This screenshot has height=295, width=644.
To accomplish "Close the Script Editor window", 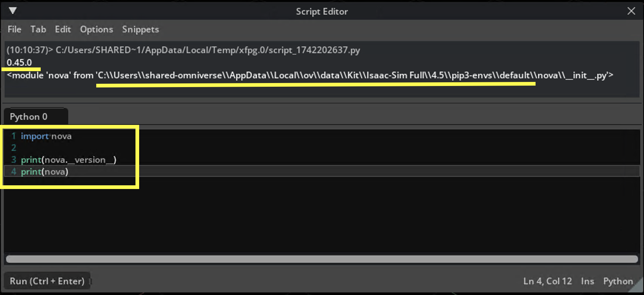I will click(631, 11).
